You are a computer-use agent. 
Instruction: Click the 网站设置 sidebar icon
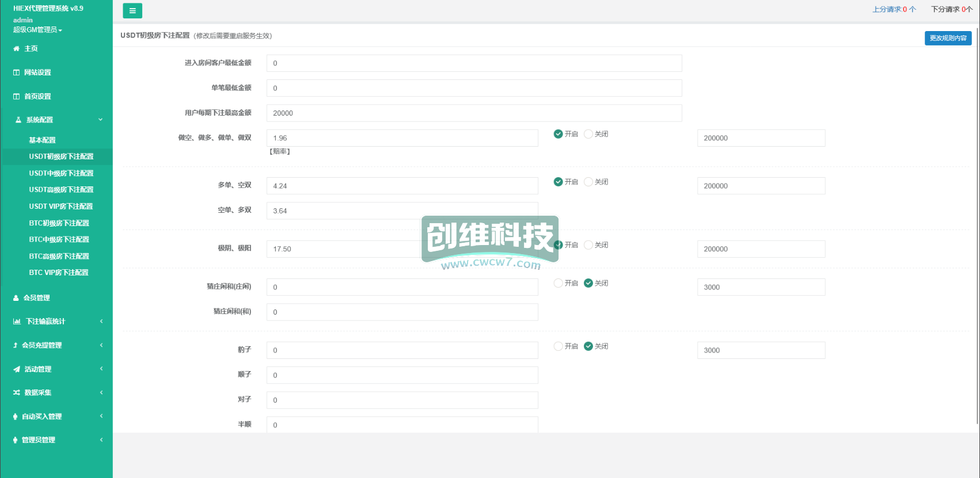16,72
